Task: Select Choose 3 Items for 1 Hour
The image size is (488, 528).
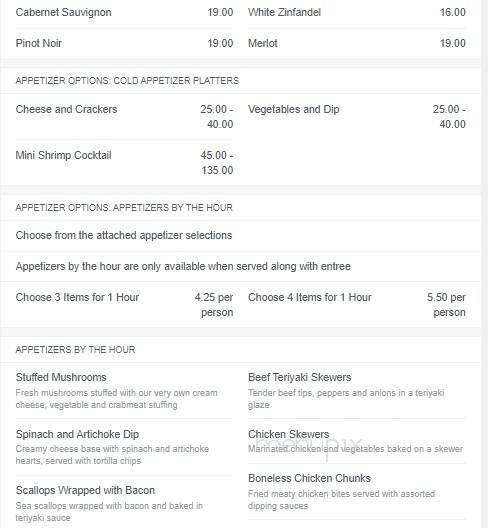Action: pos(77,297)
